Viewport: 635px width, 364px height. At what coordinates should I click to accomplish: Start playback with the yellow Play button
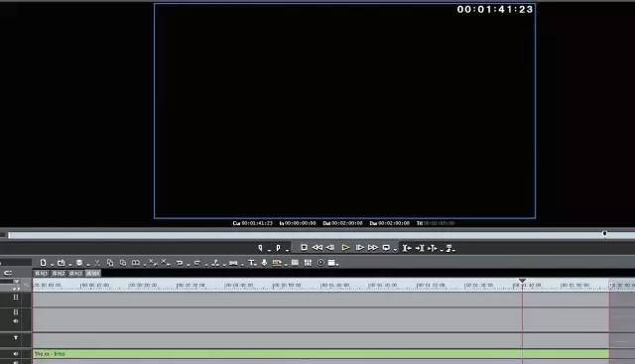pyautogui.click(x=345, y=247)
